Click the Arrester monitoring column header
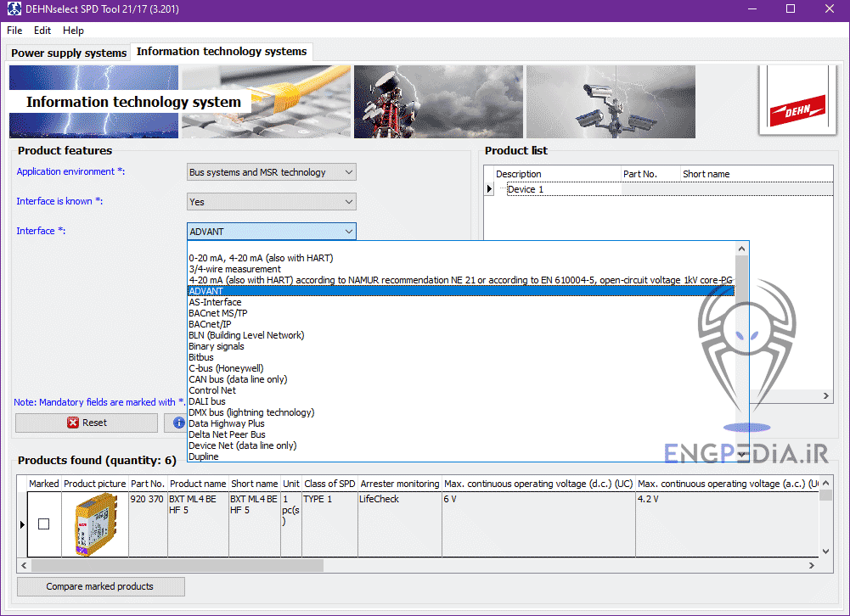This screenshot has height=616, width=850. pyautogui.click(x=399, y=484)
